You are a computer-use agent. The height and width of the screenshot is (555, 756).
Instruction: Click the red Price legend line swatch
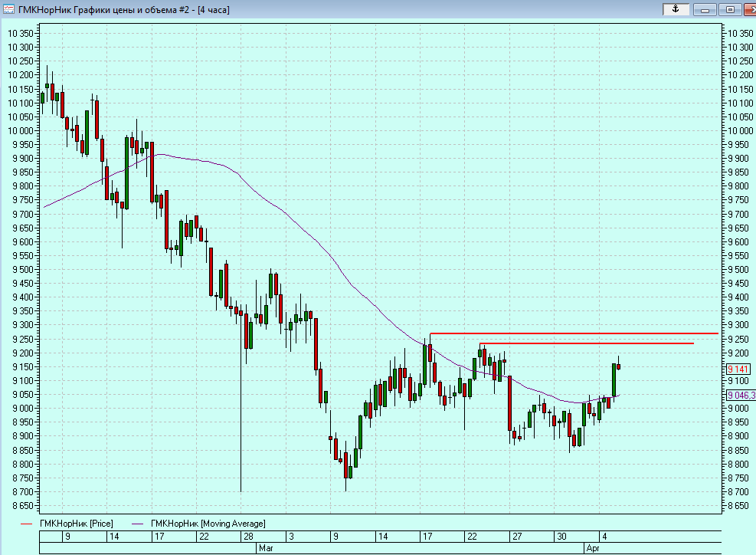[x=27, y=524]
